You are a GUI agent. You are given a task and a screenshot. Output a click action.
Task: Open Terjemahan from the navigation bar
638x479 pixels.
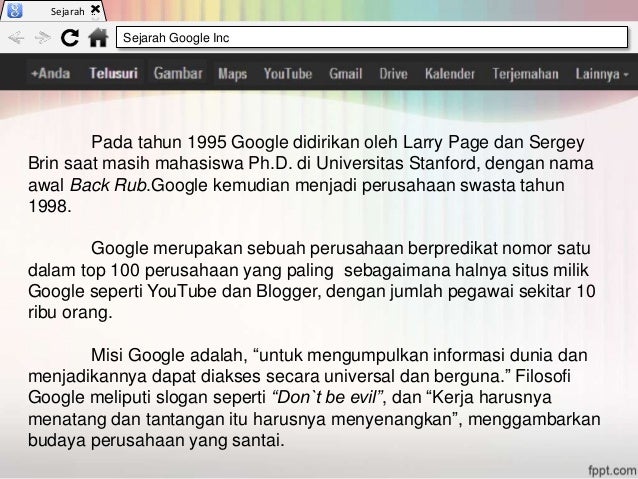pyautogui.click(x=525, y=74)
